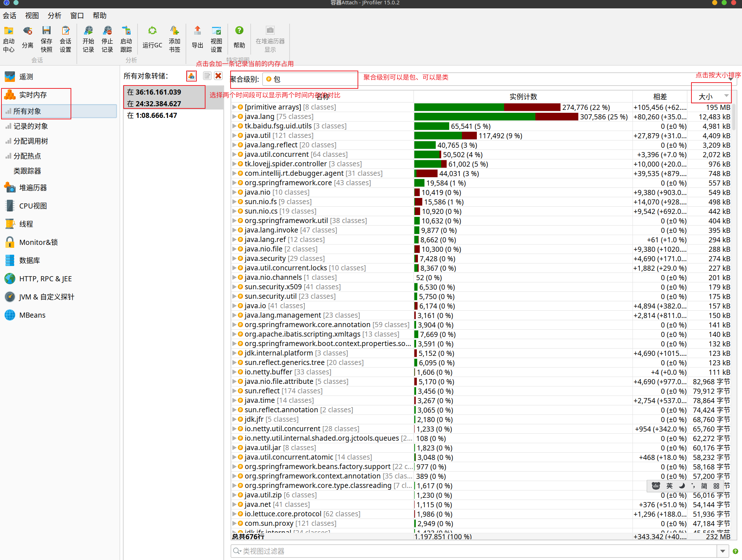742x560 pixels.
Task: Expand the java.lang package row
Action: point(234,117)
